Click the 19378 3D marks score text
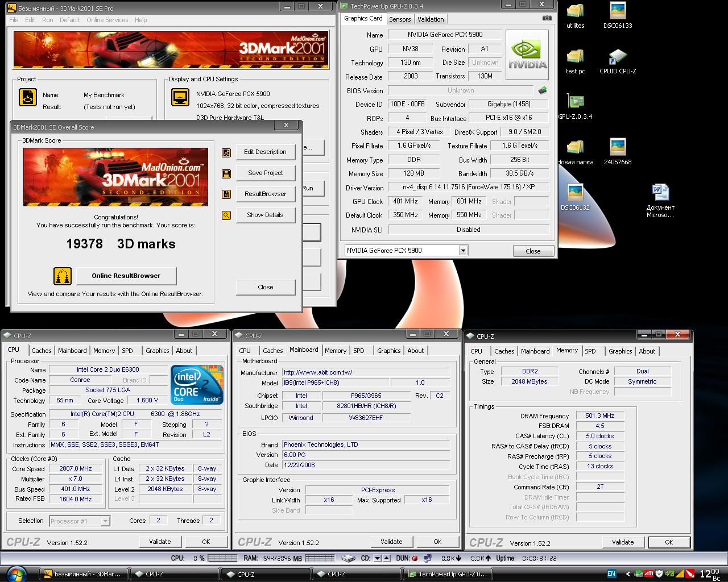Image resolution: width=728 pixels, height=582 pixels. (121, 244)
